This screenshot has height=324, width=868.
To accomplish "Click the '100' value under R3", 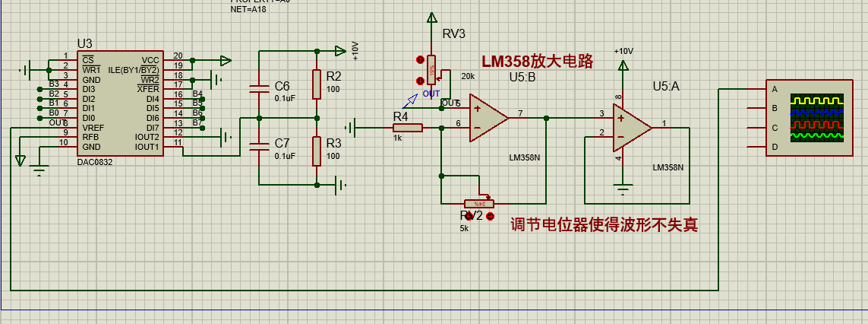I will [333, 157].
